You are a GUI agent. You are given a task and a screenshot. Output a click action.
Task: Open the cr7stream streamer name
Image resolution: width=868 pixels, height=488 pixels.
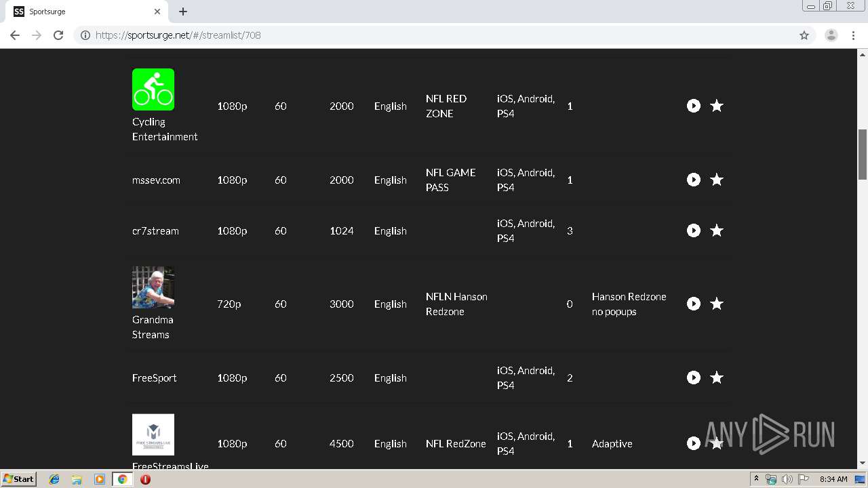155,230
